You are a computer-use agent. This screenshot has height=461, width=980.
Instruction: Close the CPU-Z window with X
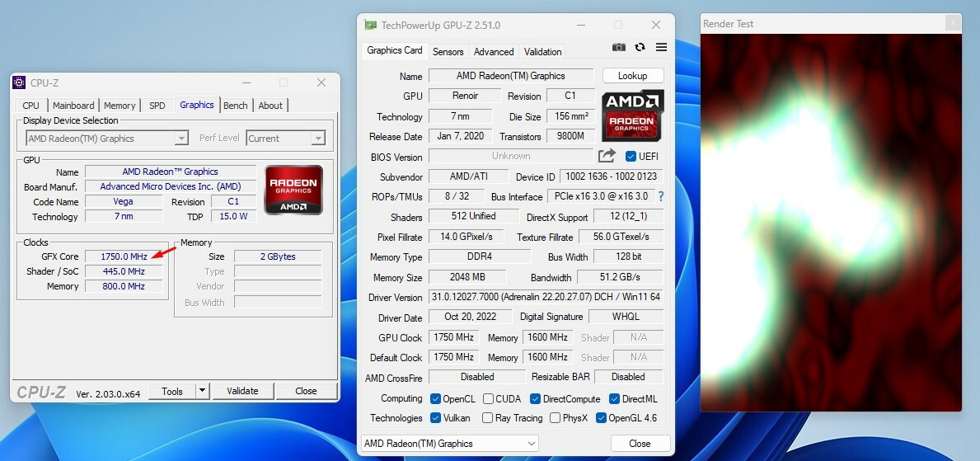[x=321, y=82]
